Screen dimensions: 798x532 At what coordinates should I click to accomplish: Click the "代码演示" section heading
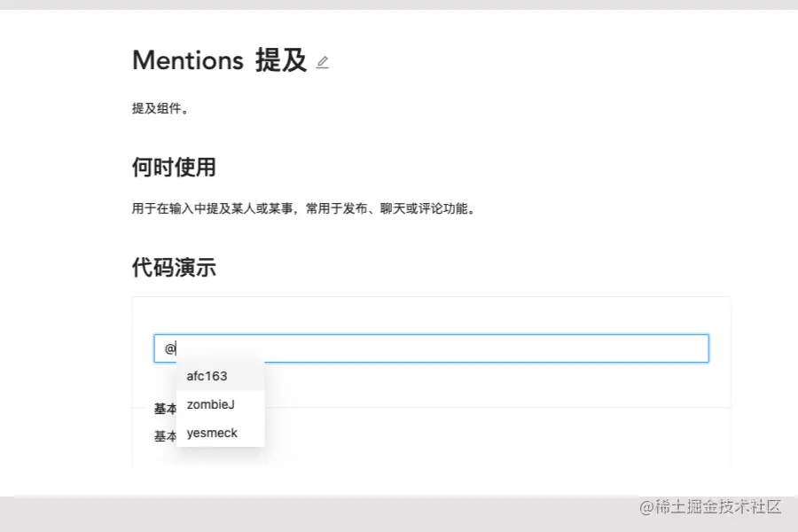pyautogui.click(x=174, y=267)
